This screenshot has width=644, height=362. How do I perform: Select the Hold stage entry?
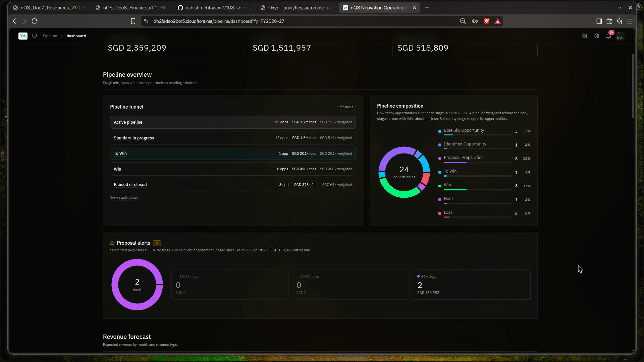coord(484,199)
